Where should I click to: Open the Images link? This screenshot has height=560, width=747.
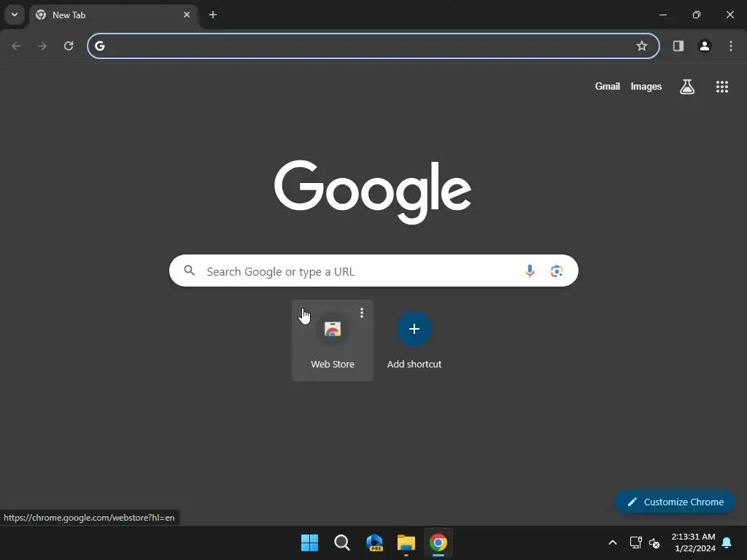tap(646, 86)
